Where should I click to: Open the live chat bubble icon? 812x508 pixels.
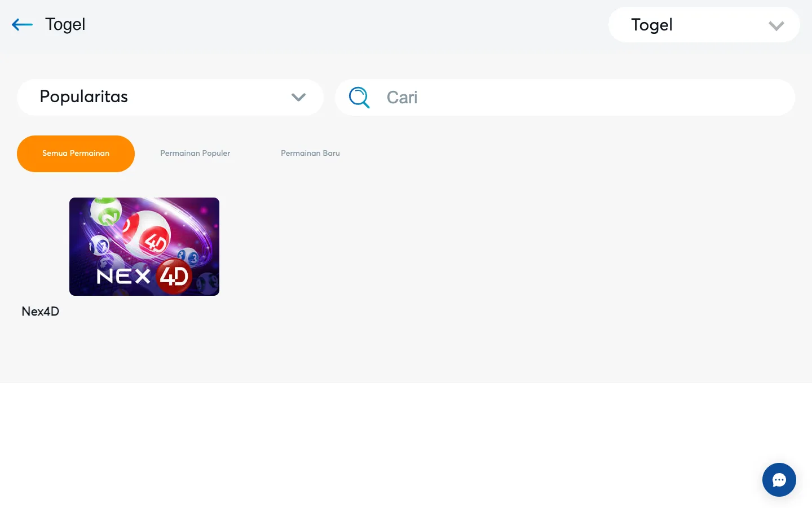(779, 480)
